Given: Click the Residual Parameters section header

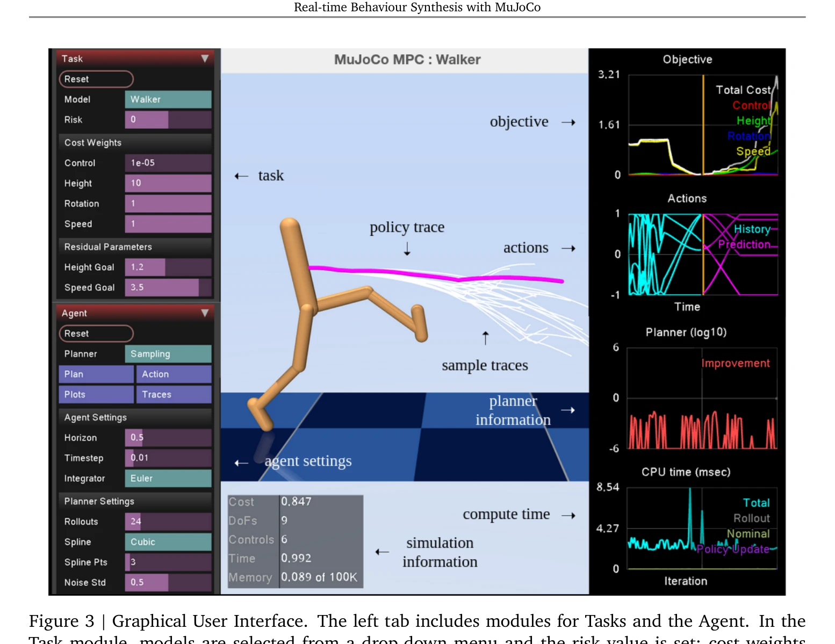Looking at the screenshot, I should pyautogui.click(x=135, y=247).
